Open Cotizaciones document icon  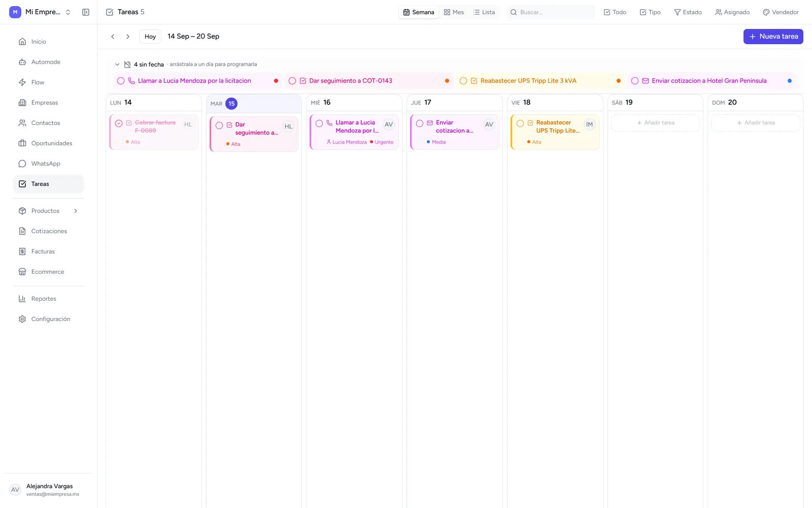(x=22, y=231)
